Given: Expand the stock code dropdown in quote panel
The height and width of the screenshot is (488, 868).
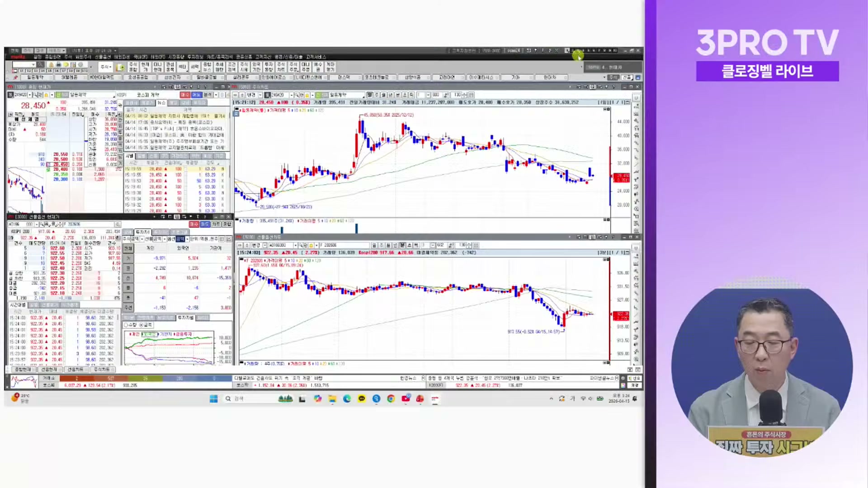Looking at the screenshot, I should point(30,95).
